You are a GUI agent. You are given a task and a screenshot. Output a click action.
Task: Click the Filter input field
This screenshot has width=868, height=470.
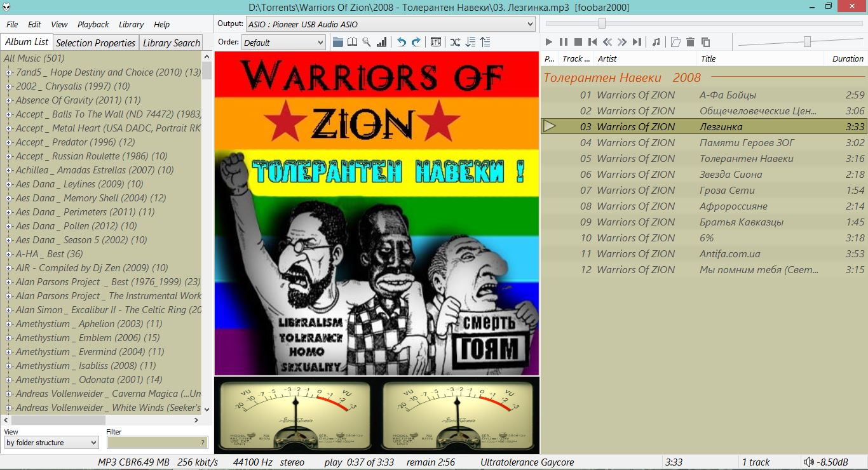(157, 443)
